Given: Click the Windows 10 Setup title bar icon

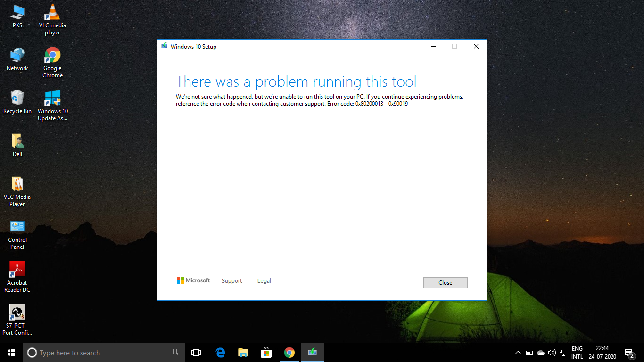Looking at the screenshot, I should pos(164,46).
